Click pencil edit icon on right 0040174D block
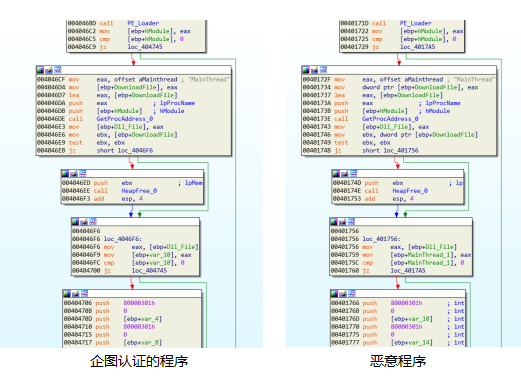The width and height of the screenshot is (521, 380). click(345, 174)
